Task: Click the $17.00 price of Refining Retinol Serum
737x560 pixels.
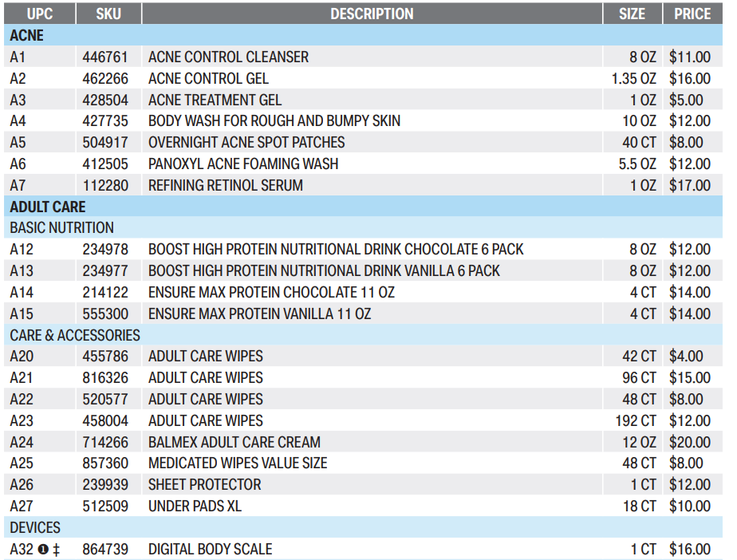Action: coord(689,185)
